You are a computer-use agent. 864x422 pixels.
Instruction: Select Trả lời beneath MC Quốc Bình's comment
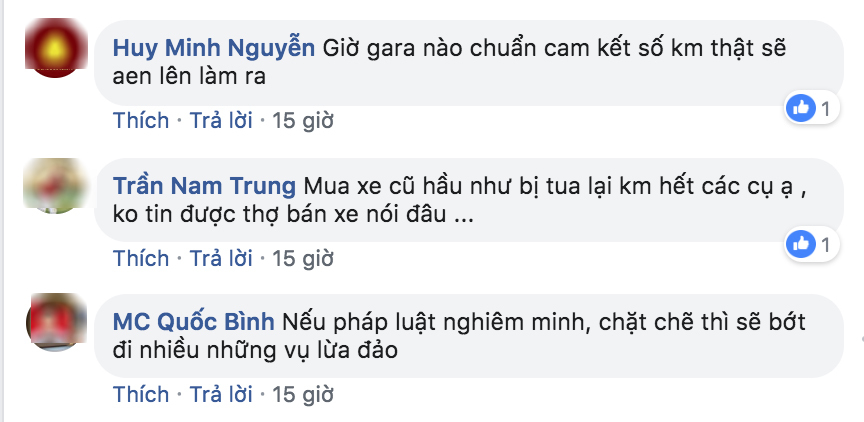click(x=220, y=394)
